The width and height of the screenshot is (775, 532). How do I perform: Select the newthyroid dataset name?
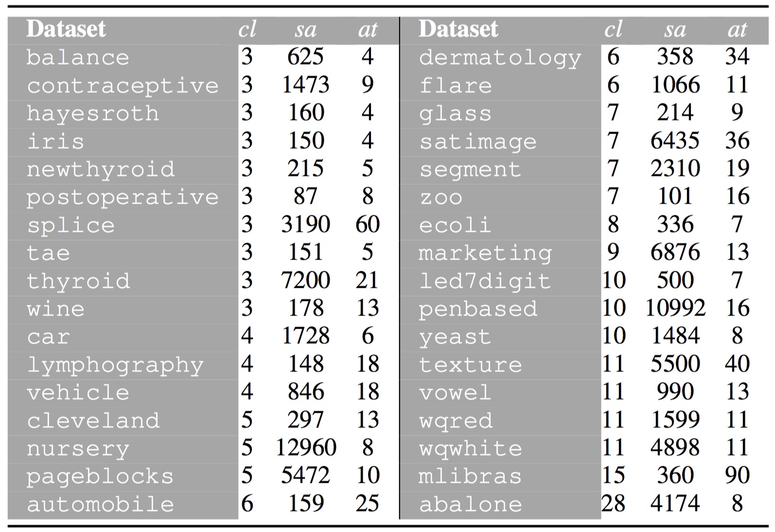point(101,169)
